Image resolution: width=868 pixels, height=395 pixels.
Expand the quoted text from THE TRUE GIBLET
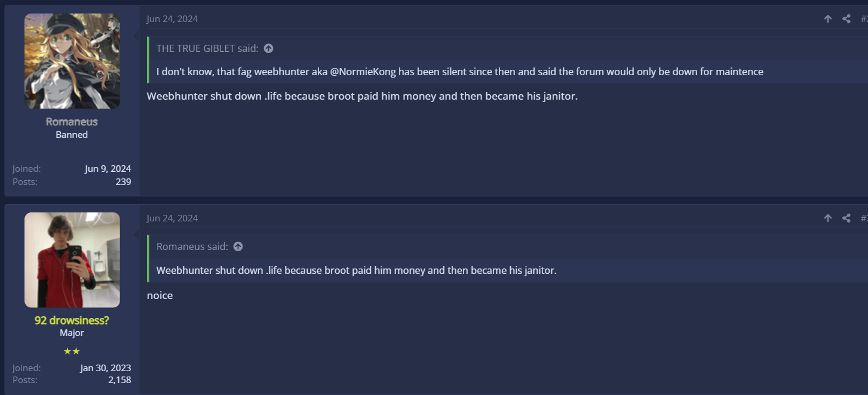[x=459, y=72]
